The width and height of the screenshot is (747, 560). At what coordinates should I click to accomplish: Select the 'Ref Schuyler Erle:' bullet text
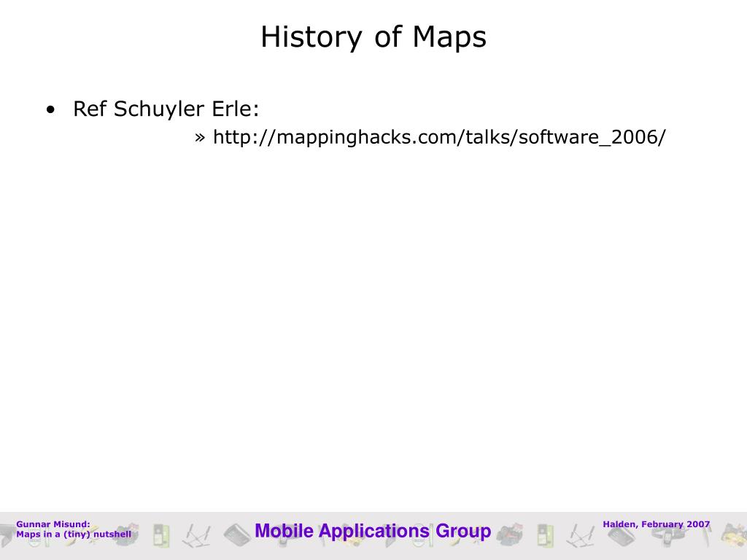(x=166, y=109)
